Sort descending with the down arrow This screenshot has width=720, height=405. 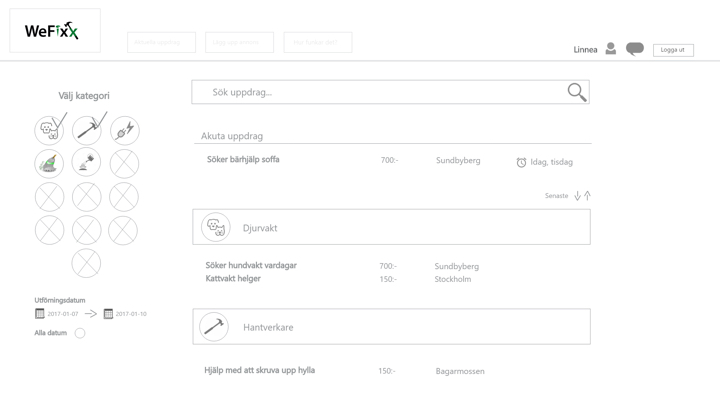(577, 196)
